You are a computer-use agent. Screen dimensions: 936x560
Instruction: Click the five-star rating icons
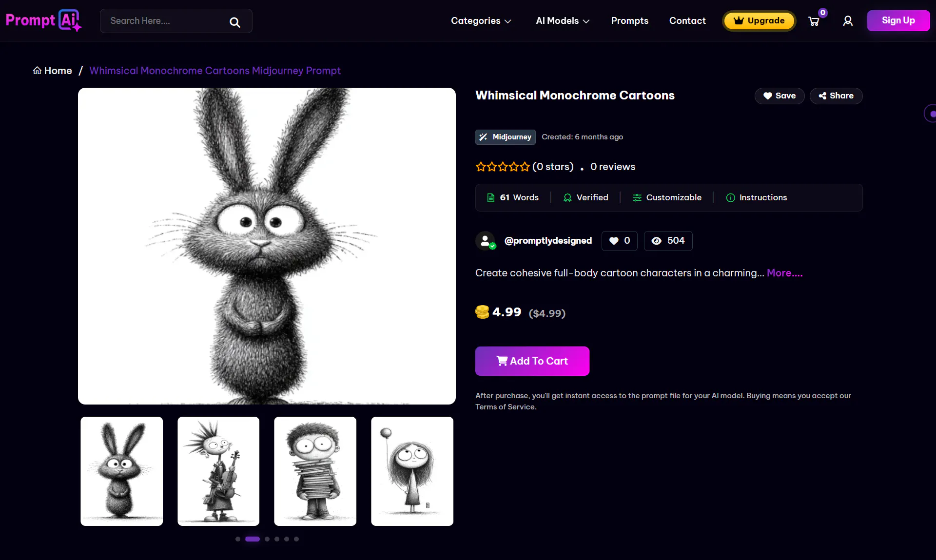(x=503, y=167)
